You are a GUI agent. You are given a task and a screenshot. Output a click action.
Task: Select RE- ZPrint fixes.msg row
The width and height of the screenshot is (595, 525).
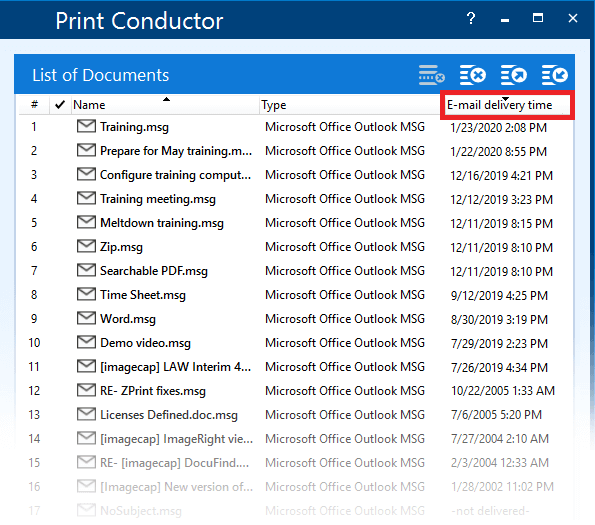[297, 391]
